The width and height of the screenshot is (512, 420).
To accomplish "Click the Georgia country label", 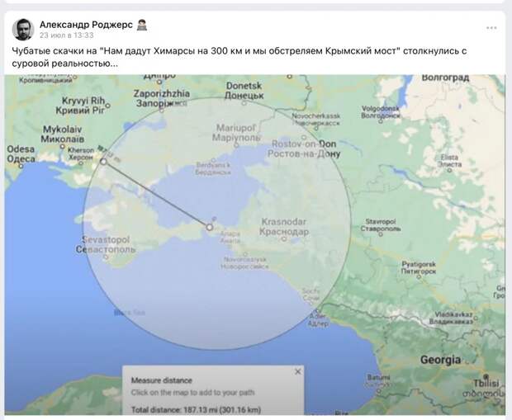I will [x=440, y=360].
